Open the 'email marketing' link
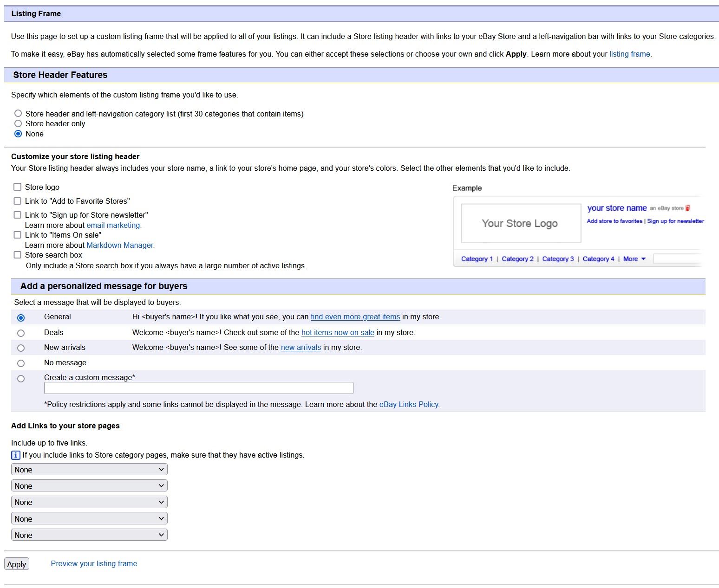719x588 pixels. [x=113, y=225]
